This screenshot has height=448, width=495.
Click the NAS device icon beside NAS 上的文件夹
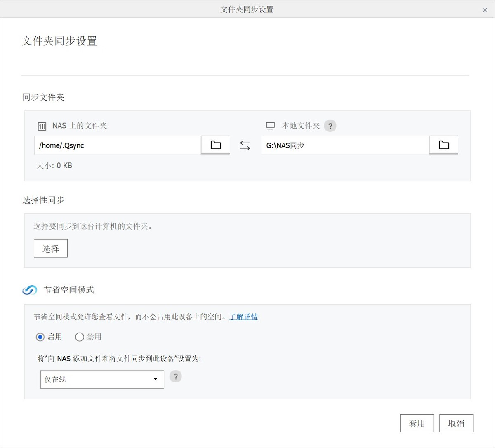[42, 126]
